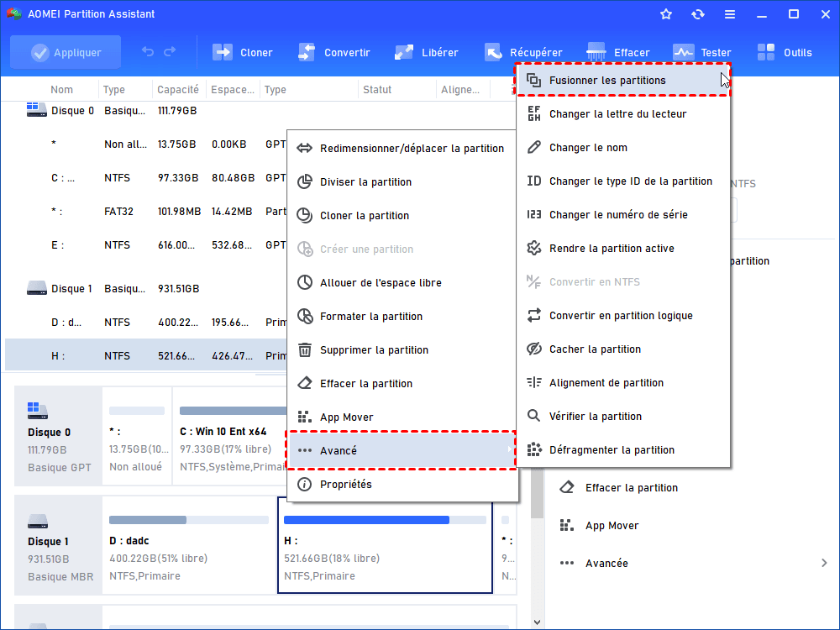The image size is (840, 630).
Task: Open the Récupérer tool
Action: point(493,52)
